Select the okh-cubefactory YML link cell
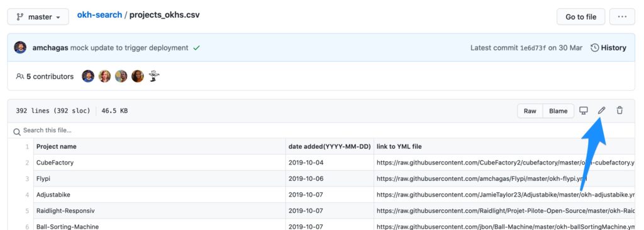The height and width of the screenshot is (230, 644). pos(504,163)
